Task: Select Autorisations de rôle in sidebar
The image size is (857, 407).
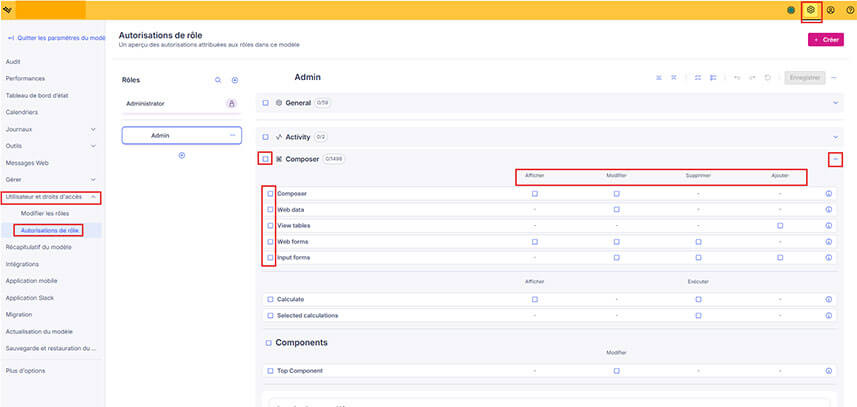Action: [49, 231]
